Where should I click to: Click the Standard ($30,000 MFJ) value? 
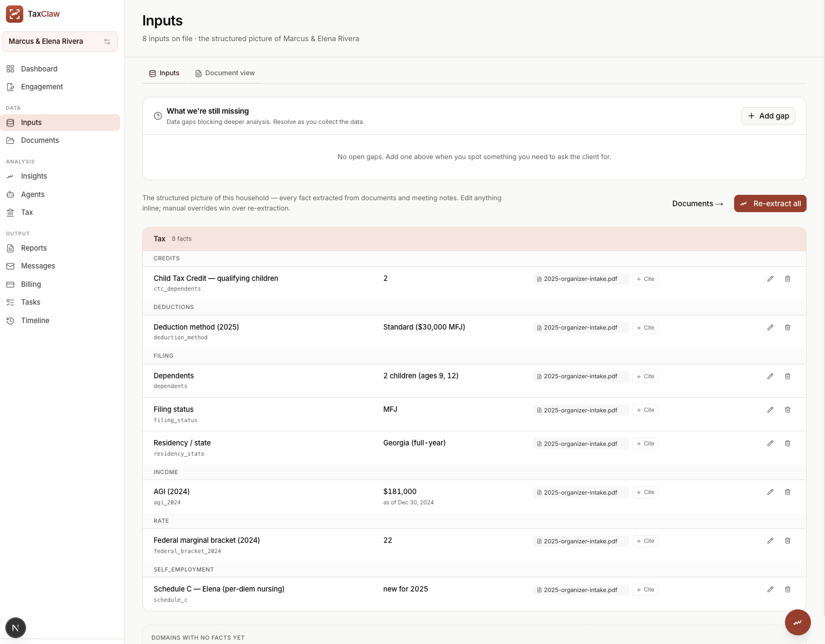tap(424, 327)
